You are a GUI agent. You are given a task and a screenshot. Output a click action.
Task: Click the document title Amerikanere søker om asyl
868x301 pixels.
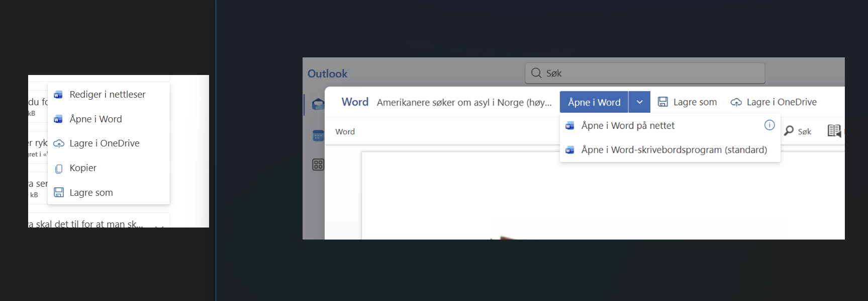[464, 103]
